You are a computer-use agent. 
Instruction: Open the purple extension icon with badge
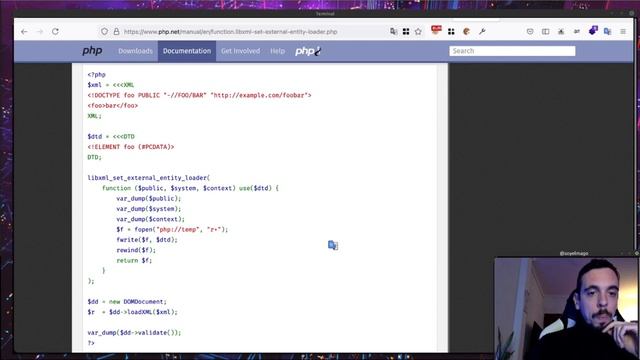(x=593, y=30)
